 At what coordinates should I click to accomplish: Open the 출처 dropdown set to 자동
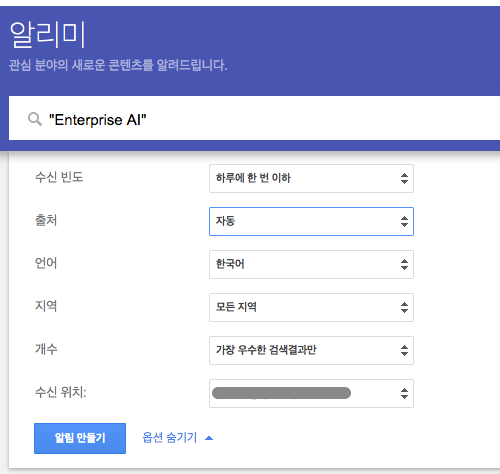point(311,221)
